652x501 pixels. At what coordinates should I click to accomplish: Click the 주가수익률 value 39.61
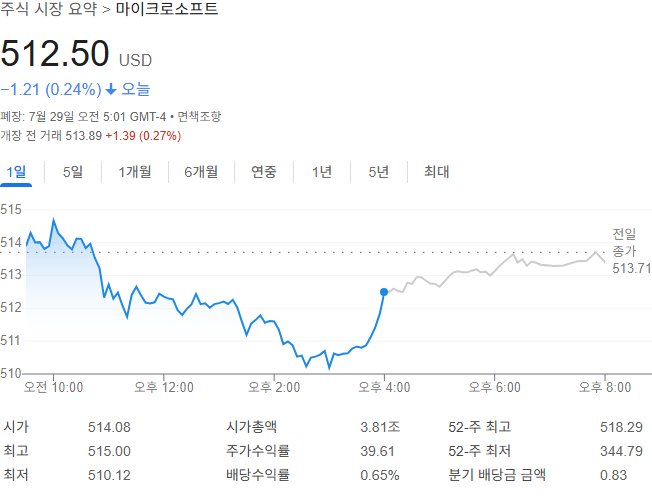click(377, 451)
